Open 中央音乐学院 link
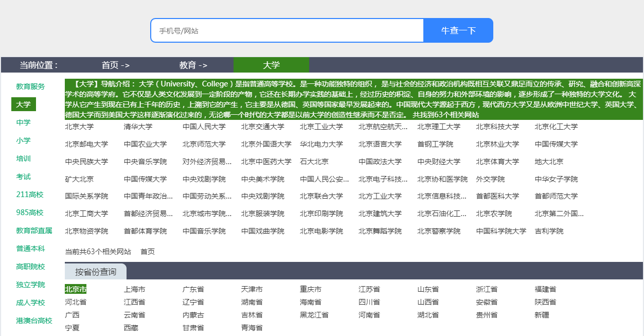The width and height of the screenshot is (644, 336). [145, 162]
